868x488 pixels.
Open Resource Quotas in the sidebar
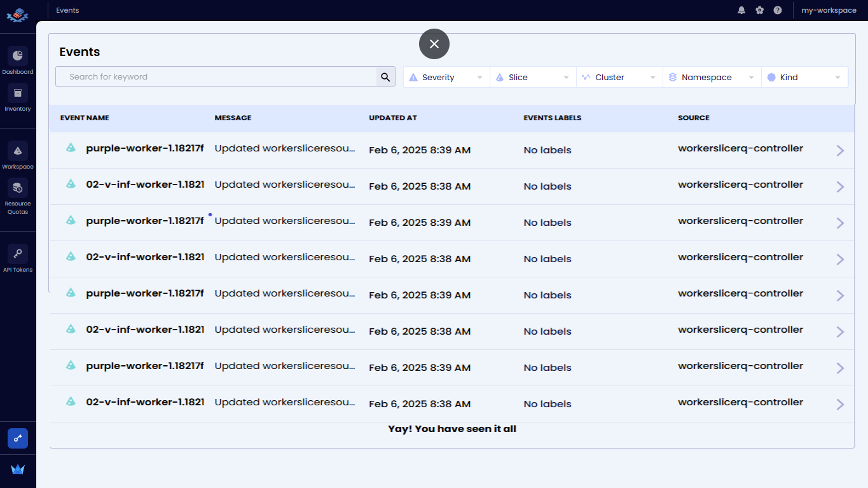click(18, 188)
